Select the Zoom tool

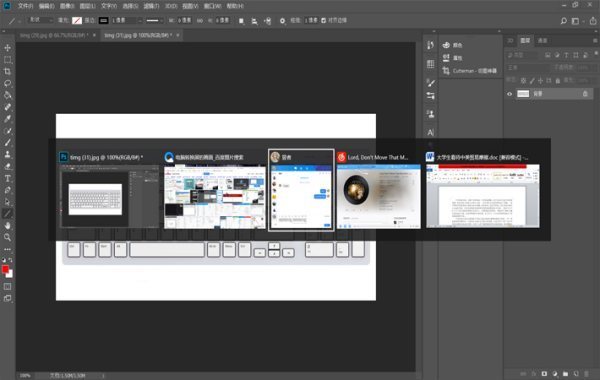click(7, 238)
